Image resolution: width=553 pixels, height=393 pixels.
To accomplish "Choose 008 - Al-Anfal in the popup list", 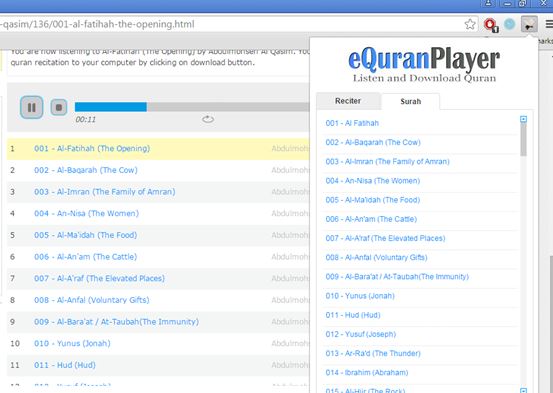I will [x=376, y=258].
